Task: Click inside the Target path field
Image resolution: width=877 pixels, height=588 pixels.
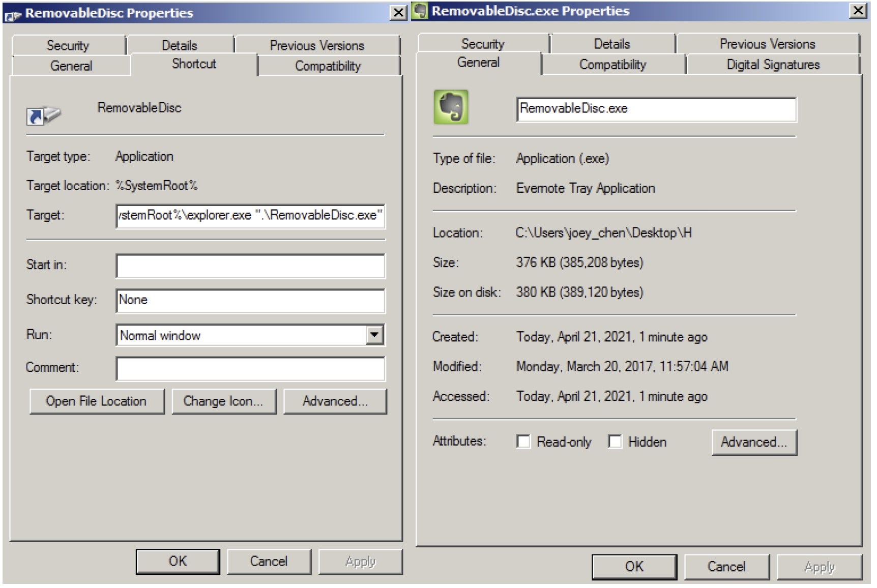Action: (250, 216)
